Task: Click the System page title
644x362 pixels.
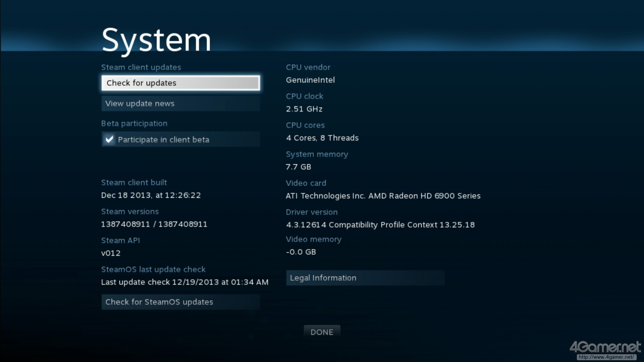Action: [x=156, y=40]
